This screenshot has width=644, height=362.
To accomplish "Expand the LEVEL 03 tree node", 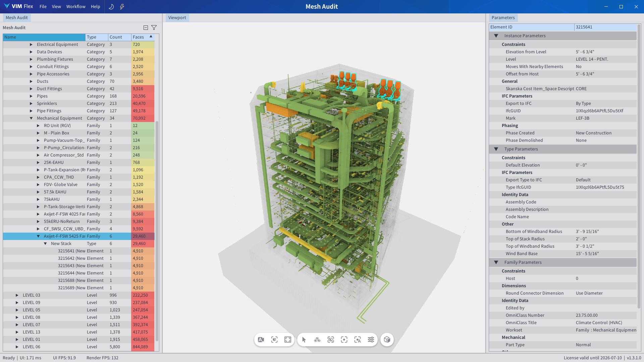I will tap(17, 295).
